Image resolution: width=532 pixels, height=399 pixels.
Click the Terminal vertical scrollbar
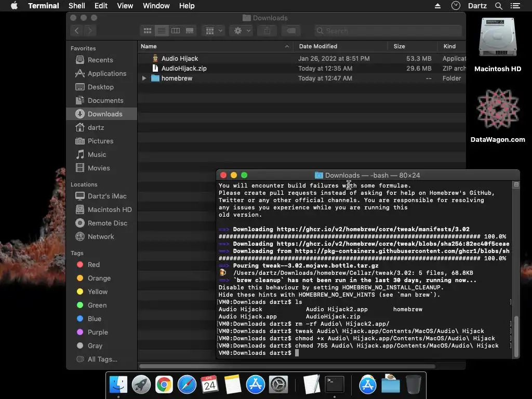coord(516,336)
